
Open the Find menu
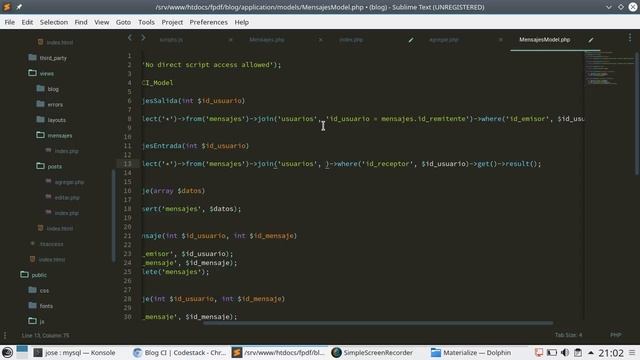81,22
